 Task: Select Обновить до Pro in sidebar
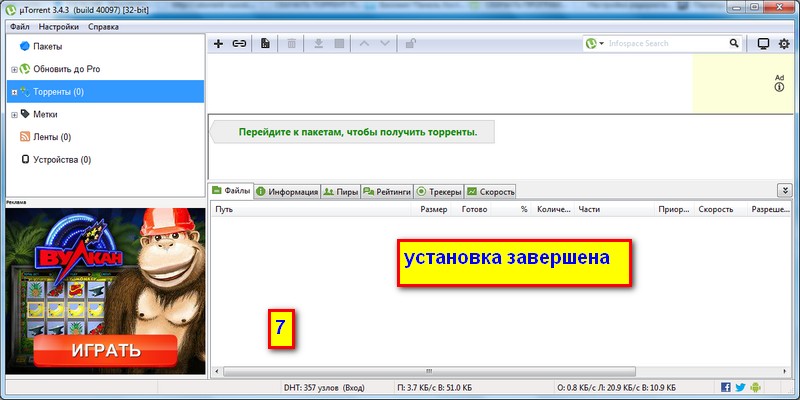click(x=105, y=69)
